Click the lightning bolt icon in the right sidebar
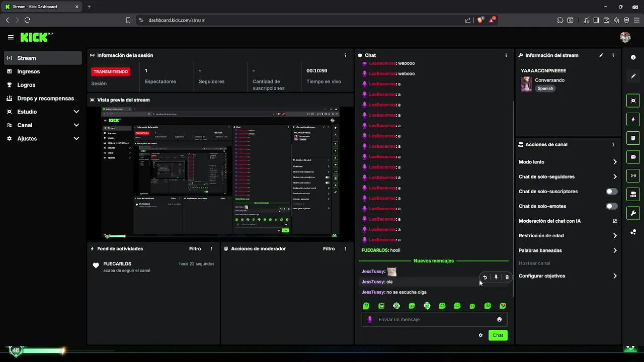This screenshot has width=644, height=362. pos(633,120)
